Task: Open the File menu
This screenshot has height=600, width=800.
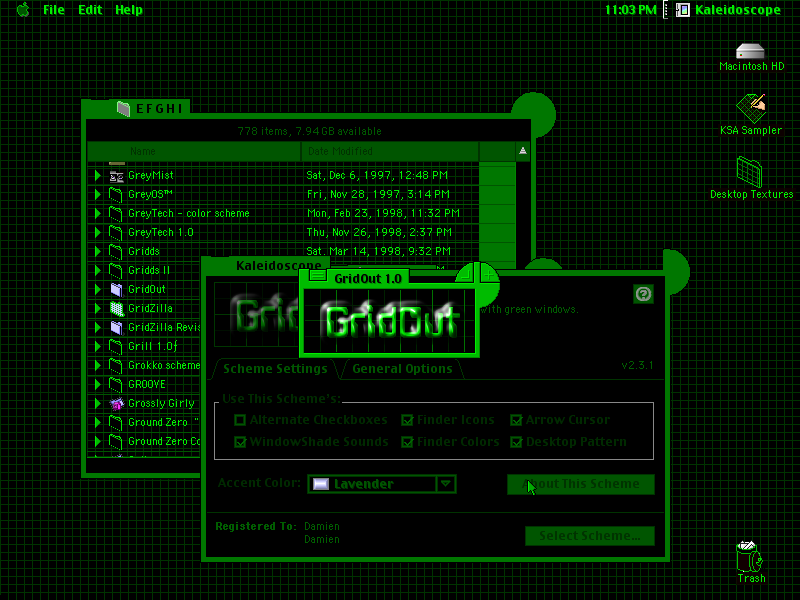Action: (54, 10)
